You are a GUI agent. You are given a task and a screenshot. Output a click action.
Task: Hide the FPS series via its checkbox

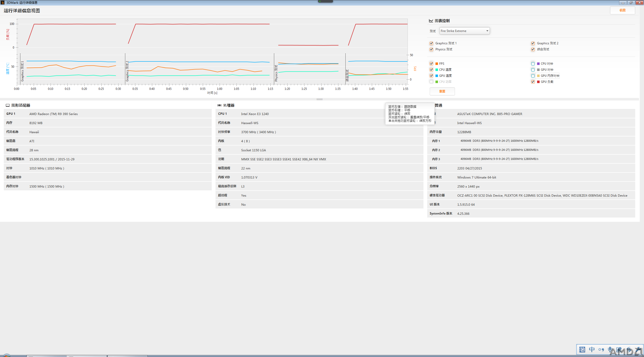pos(431,64)
